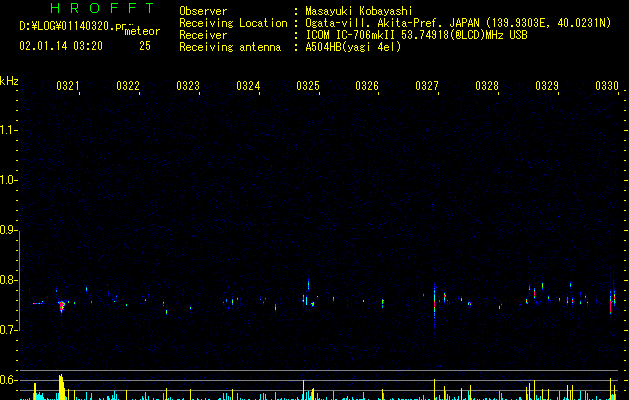
Task: Click the meteor count value 25
Action: [145, 46]
